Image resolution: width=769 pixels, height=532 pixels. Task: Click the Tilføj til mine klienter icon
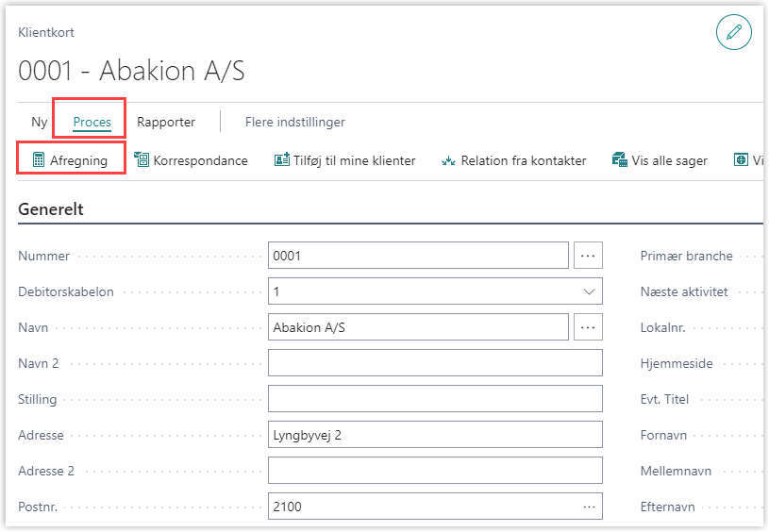pos(281,160)
